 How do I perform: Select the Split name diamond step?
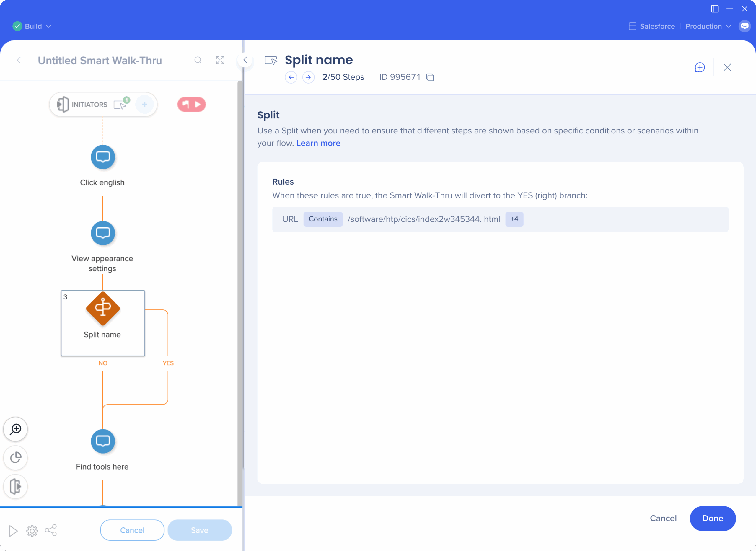coord(103,309)
